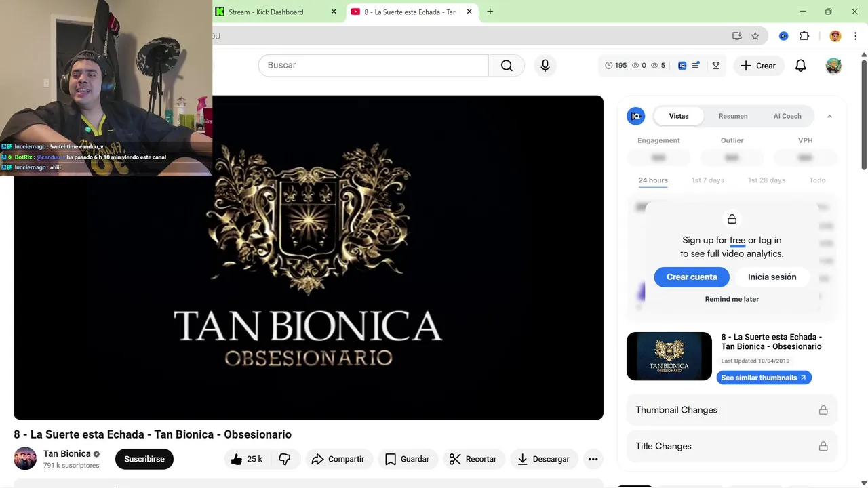The height and width of the screenshot is (488, 868).
Task: Click the eye icon showing 5
Action: click(654, 66)
